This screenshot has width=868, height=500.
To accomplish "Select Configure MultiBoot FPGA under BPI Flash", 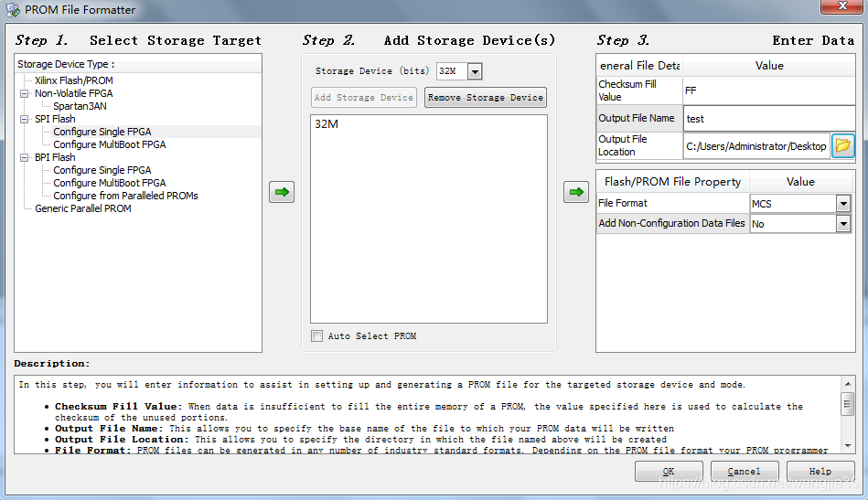I will (109, 183).
